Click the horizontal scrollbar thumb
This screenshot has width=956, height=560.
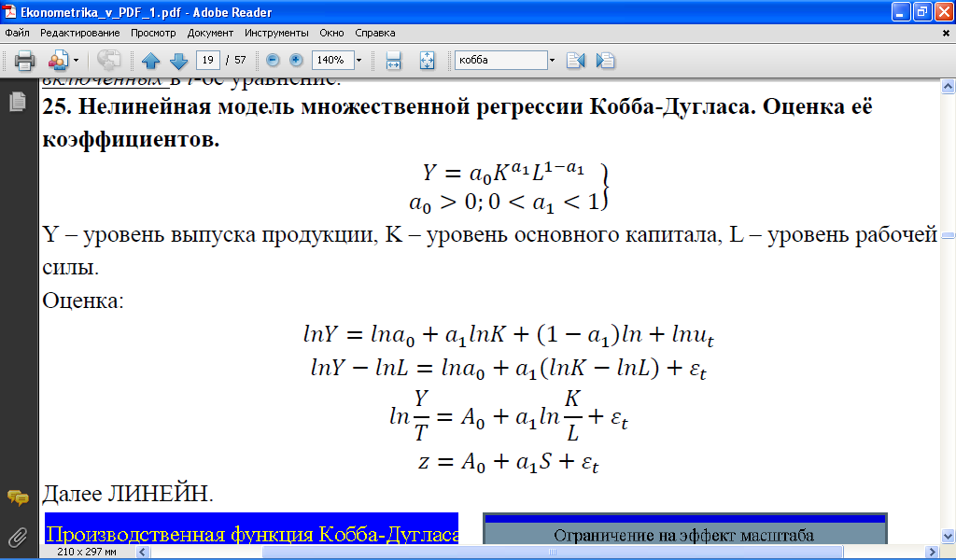[553, 553]
